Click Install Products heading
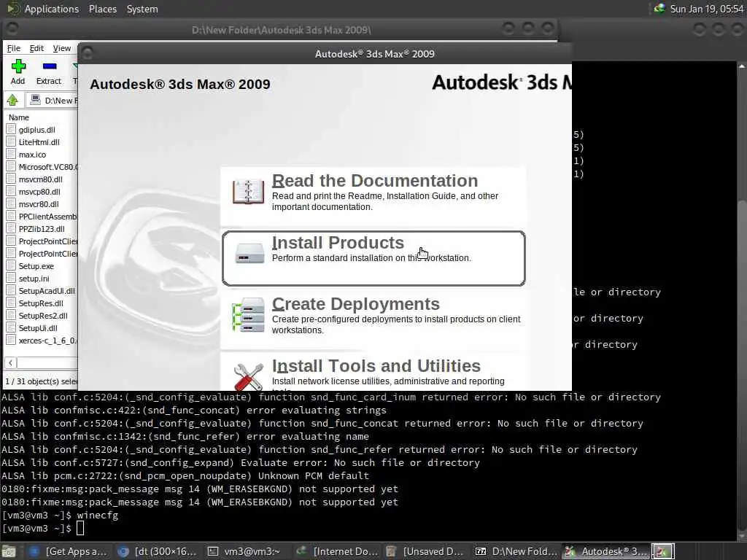Viewport: 747px width, 560px height. 338,243
